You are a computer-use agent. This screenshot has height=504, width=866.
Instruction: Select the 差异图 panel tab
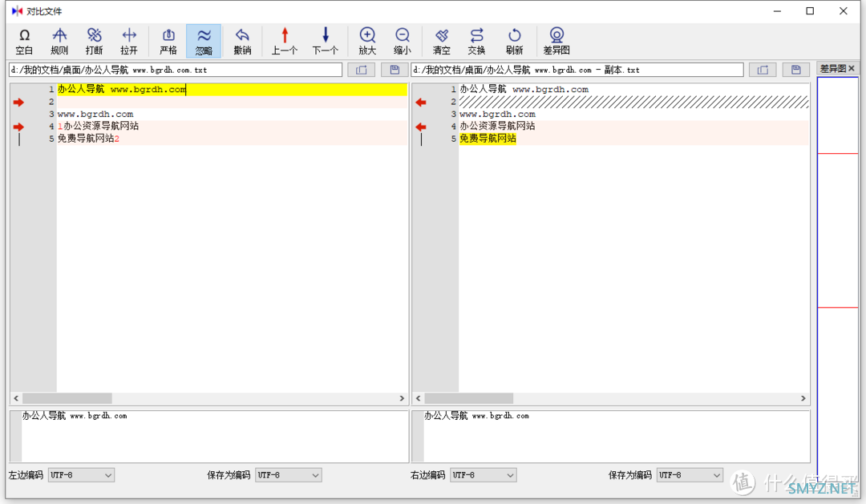click(x=833, y=68)
